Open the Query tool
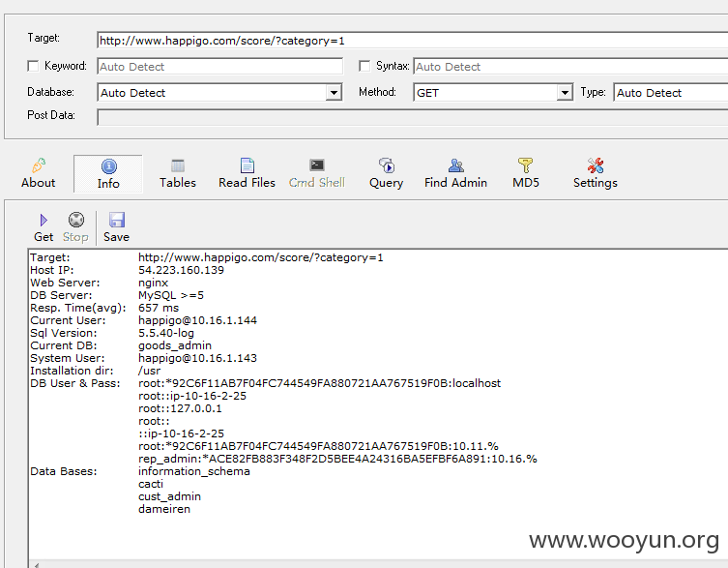The width and height of the screenshot is (728, 568). pos(387,173)
